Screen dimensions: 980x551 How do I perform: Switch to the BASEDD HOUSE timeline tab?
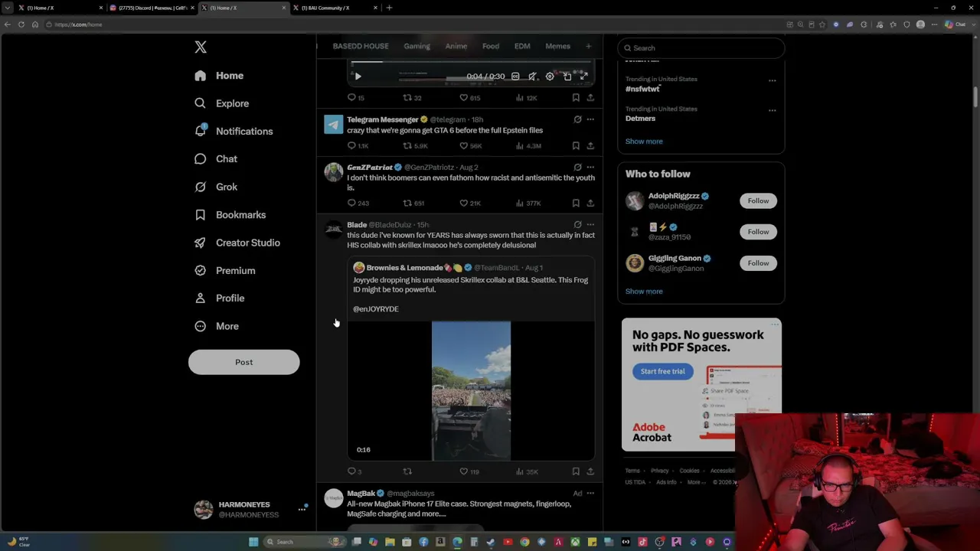(361, 46)
